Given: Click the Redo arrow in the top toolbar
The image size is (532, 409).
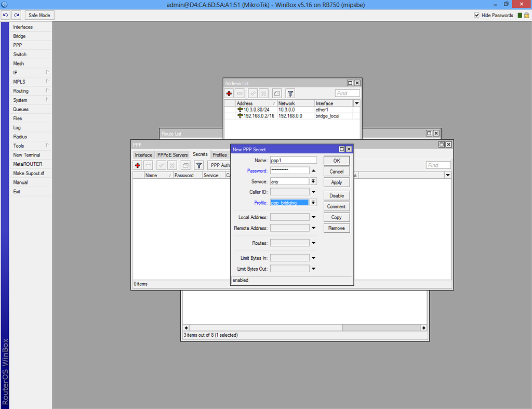Looking at the screenshot, I should click(17, 16).
